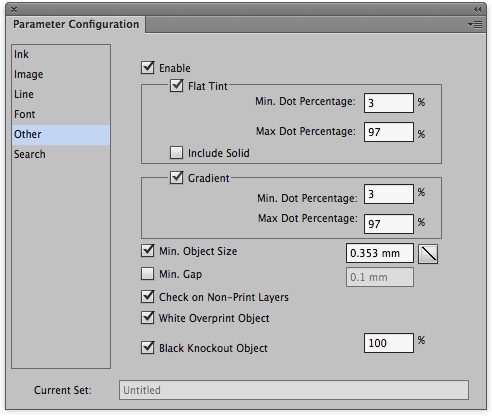This screenshot has height=417, width=492.
Task: Uncheck the Flat Tint checkbox
Action: 177,86
